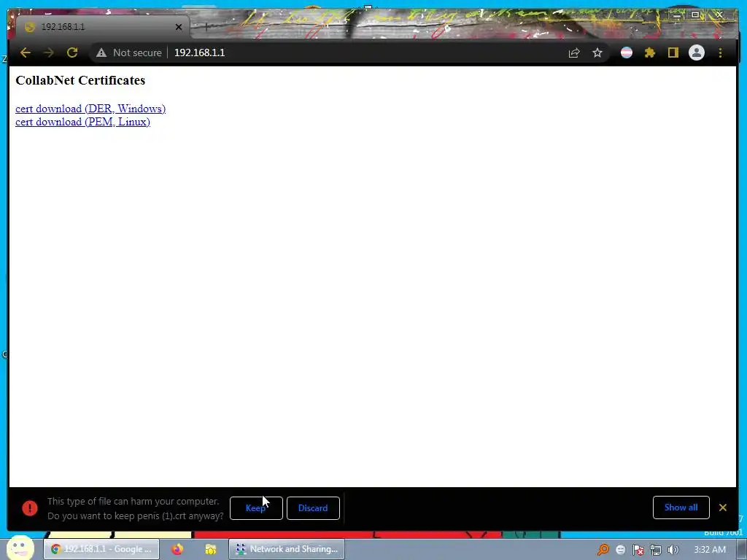Switch to the Chrome taskbar button
747x560 pixels.
[x=101, y=549]
